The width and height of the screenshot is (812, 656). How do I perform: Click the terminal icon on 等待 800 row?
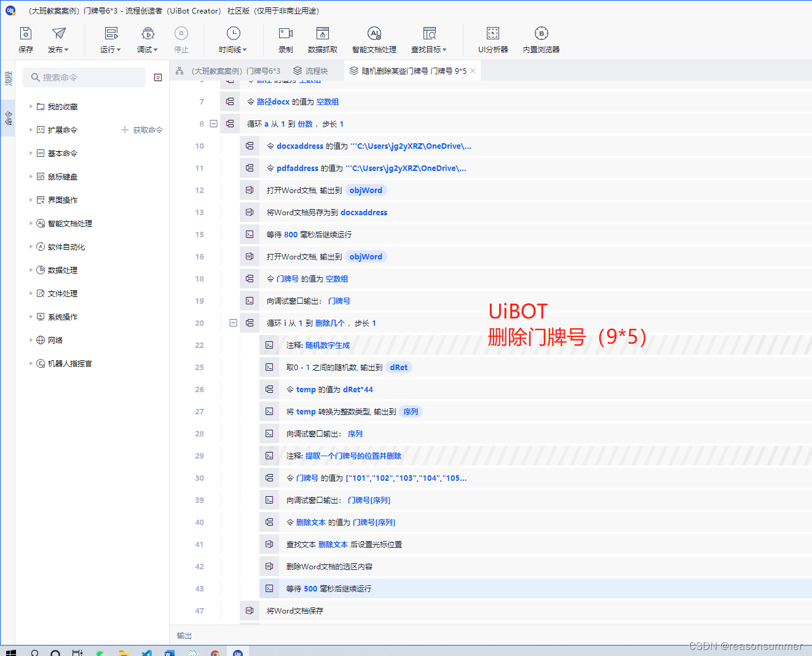click(250, 235)
